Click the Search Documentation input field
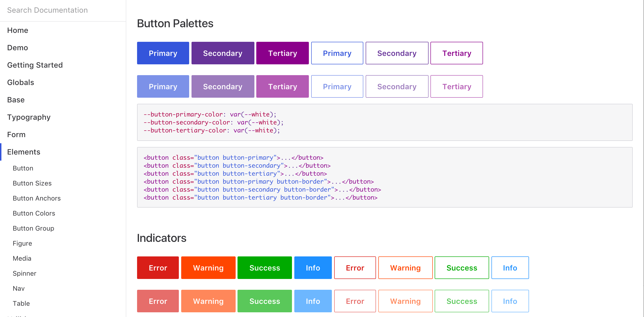The width and height of the screenshot is (644, 317). [x=62, y=10]
